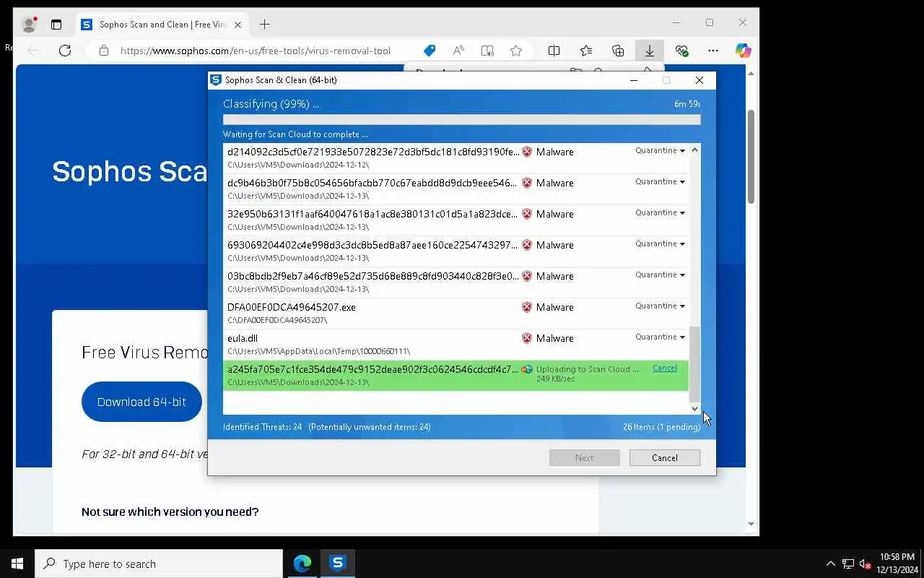Open Quarantine dropdown for 693069204402c4e9 entry
This screenshot has height=578, width=924.
tap(661, 244)
